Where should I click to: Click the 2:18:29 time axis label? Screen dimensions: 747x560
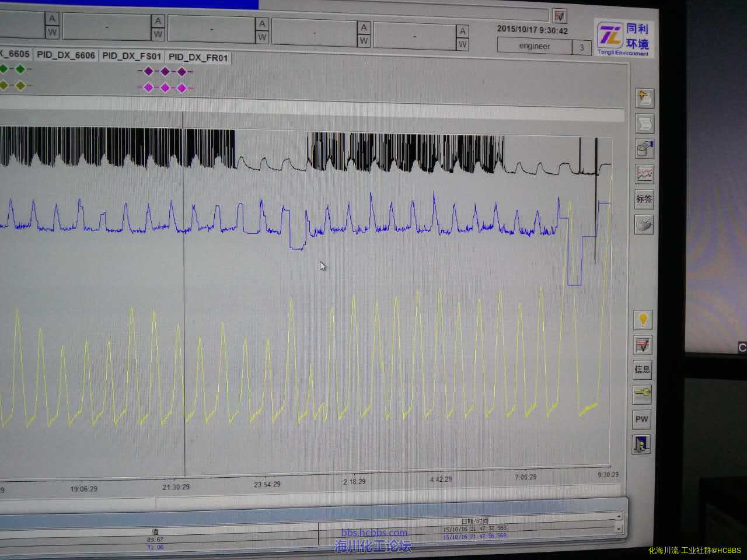point(354,482)
